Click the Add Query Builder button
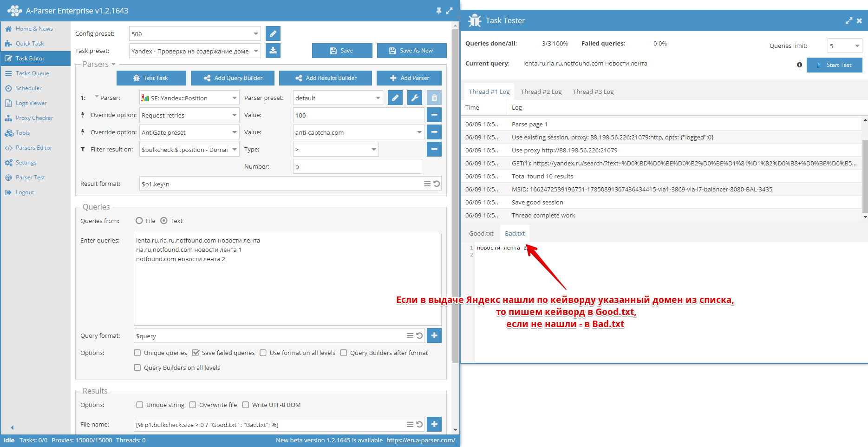 (233, 78)
